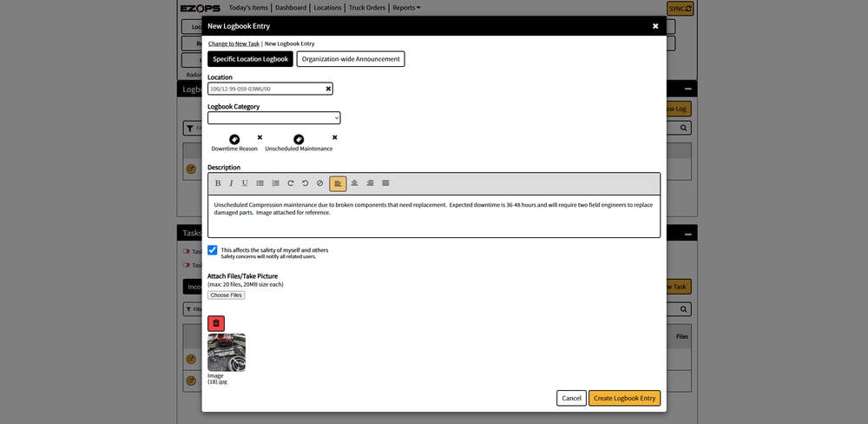
Task: Clear the Location field value
Action: click(328, 89)
